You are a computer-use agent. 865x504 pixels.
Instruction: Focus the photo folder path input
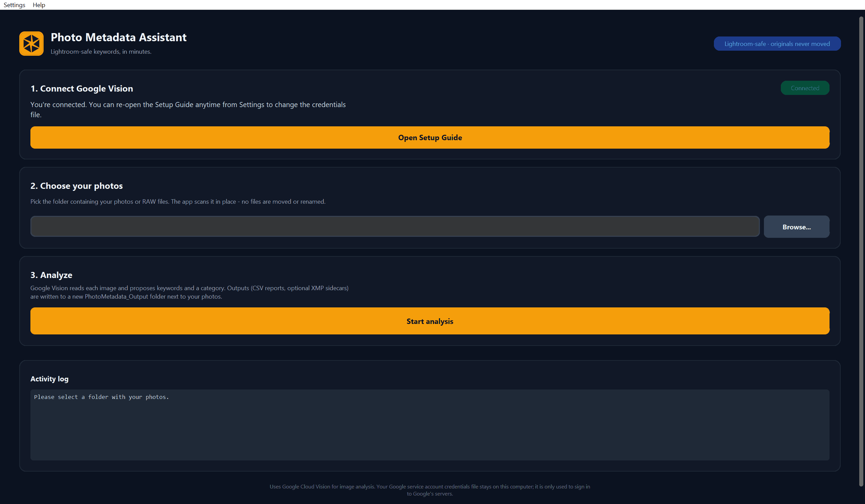[395, 226]
